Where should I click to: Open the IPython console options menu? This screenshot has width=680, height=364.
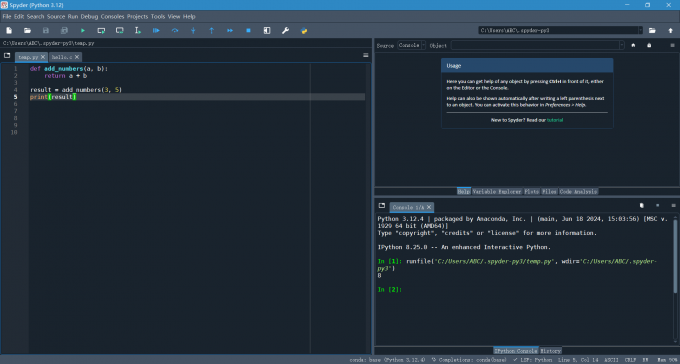point(673,206)
